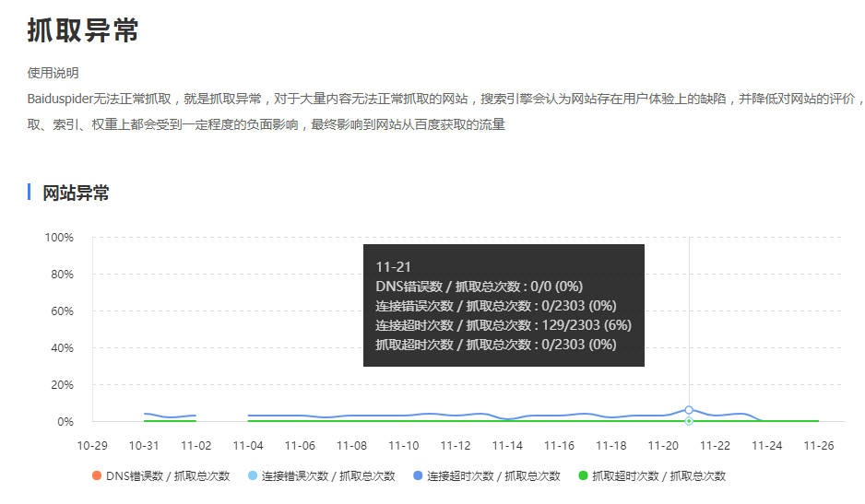The height and width of the screenshot is (504, 865).
Task: Click the blue hollow data point at 11-21
Action: (x=689, y=410)
